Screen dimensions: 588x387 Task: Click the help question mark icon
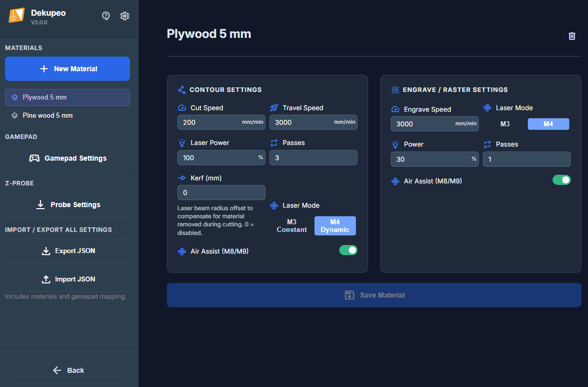click(106, 16)
